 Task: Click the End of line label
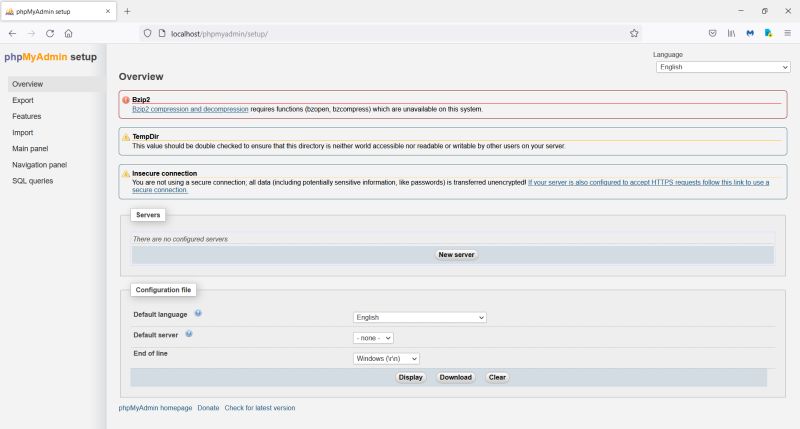pos(151,354)
